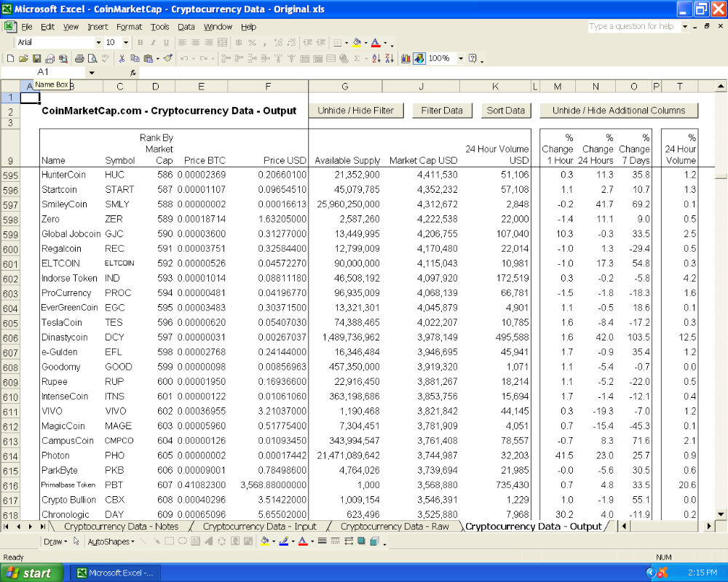Screen dimensions: 728x582
Task: Sort descending with the Z-A icon
Action: click(389, 58)
